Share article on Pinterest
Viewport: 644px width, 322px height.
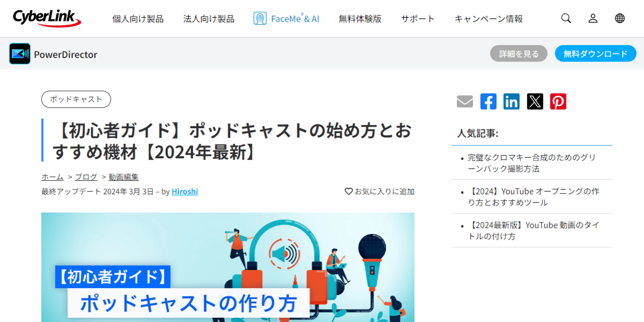[x=558, y=101]
